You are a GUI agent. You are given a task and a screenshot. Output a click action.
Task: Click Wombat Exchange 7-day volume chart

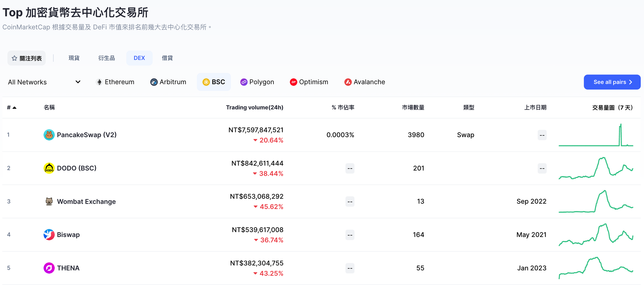coord(596,201)
